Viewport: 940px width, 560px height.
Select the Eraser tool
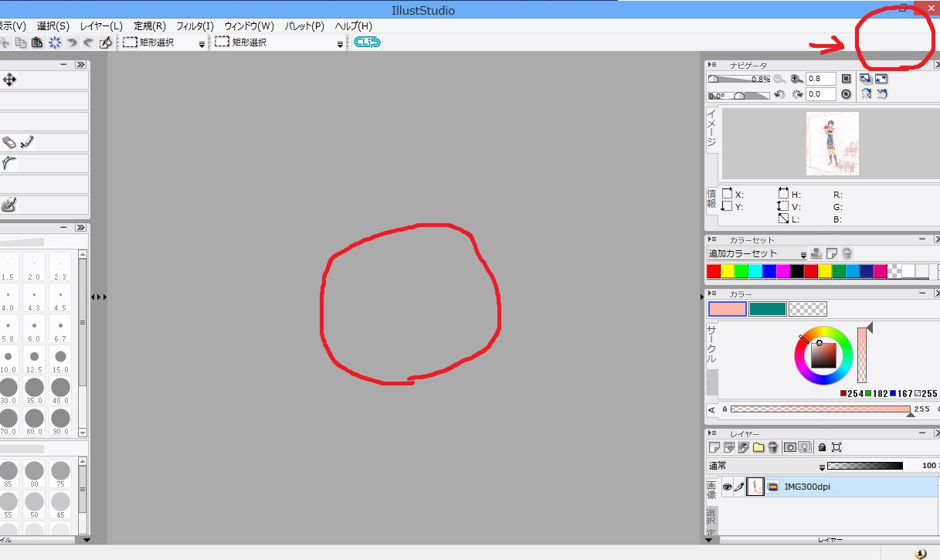point(9,142)
